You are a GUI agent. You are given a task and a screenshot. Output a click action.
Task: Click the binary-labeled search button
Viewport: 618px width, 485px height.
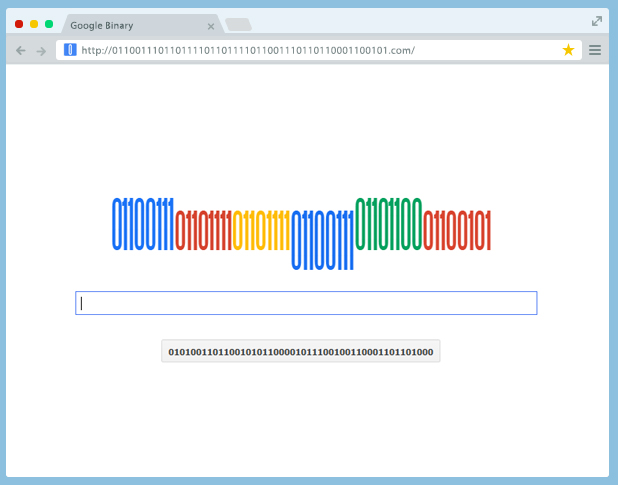point(301,351)
